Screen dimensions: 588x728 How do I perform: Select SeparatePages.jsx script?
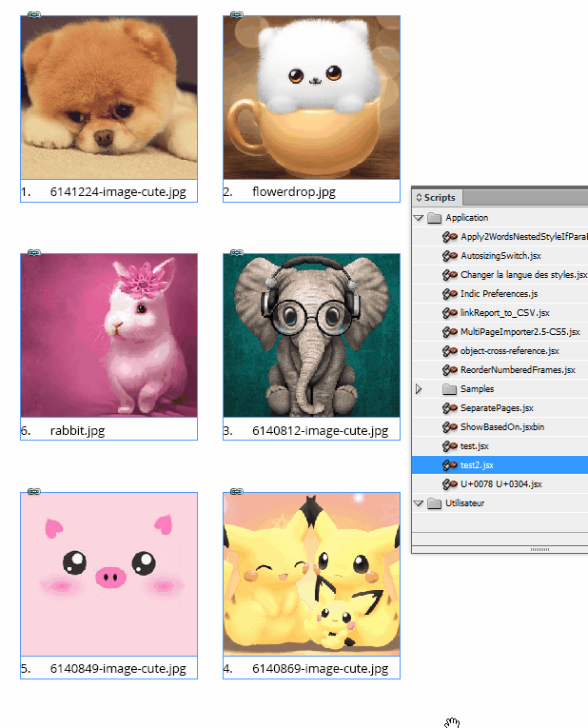tap(497, 408)
